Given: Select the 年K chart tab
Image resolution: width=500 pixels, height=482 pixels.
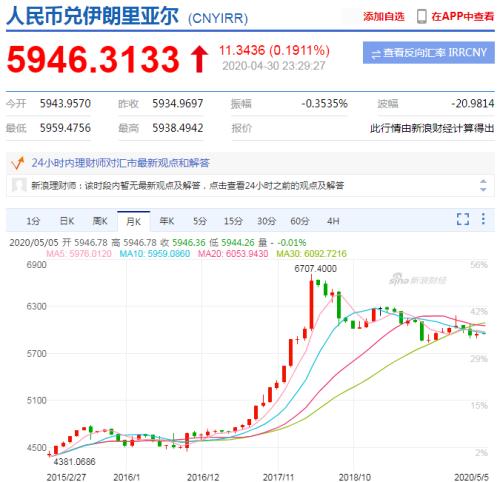Looking at the screenshot, I should tap(167, 221).
